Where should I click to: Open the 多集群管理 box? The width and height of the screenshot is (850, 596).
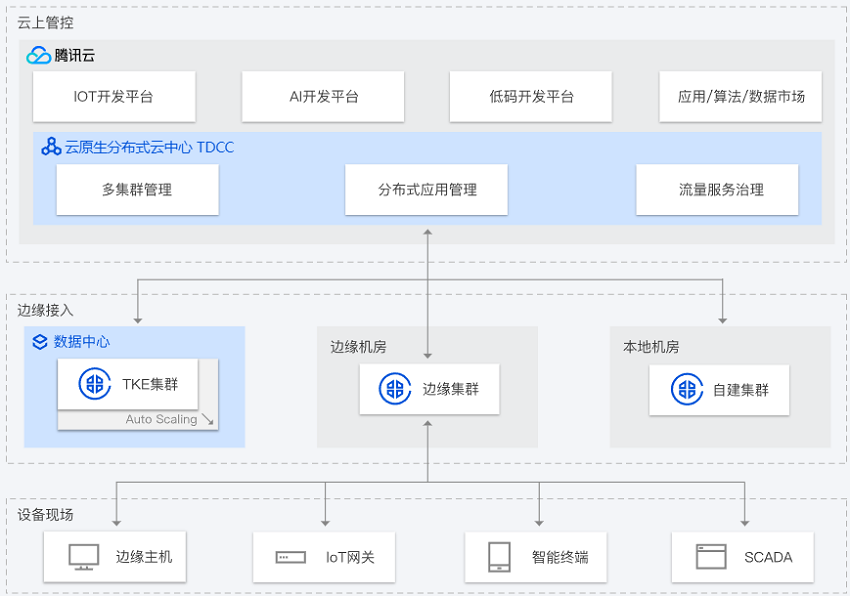[x=138, y=190]
